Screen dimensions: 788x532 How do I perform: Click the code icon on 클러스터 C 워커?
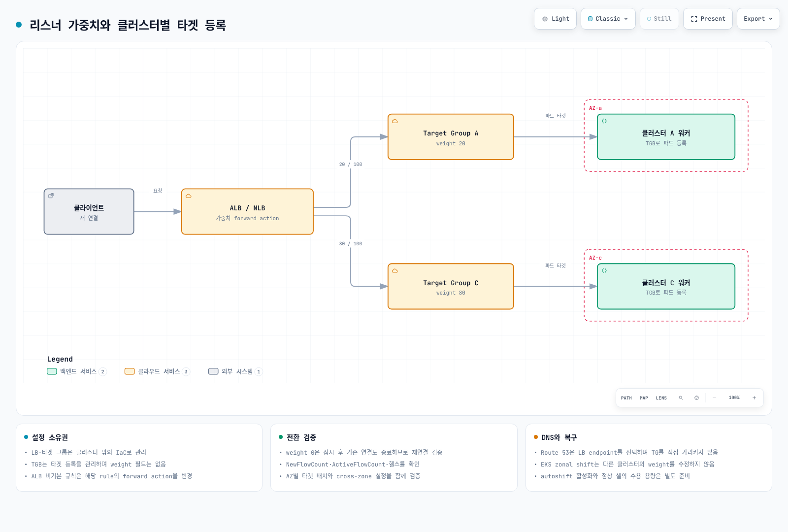604,271
